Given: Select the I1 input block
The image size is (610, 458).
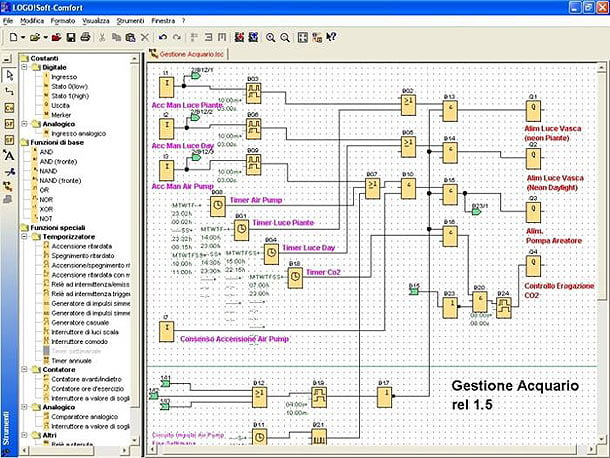Looking at the screenshot, I should 166,86.
